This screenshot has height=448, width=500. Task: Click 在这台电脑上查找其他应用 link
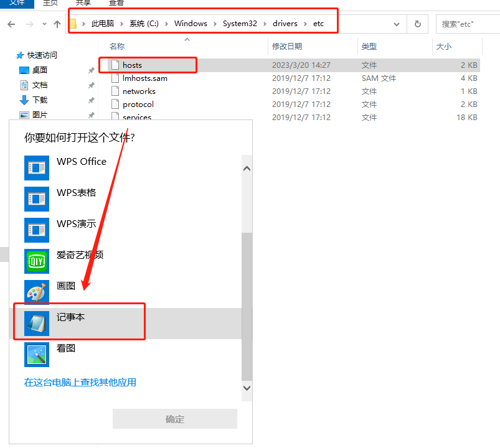80,383
